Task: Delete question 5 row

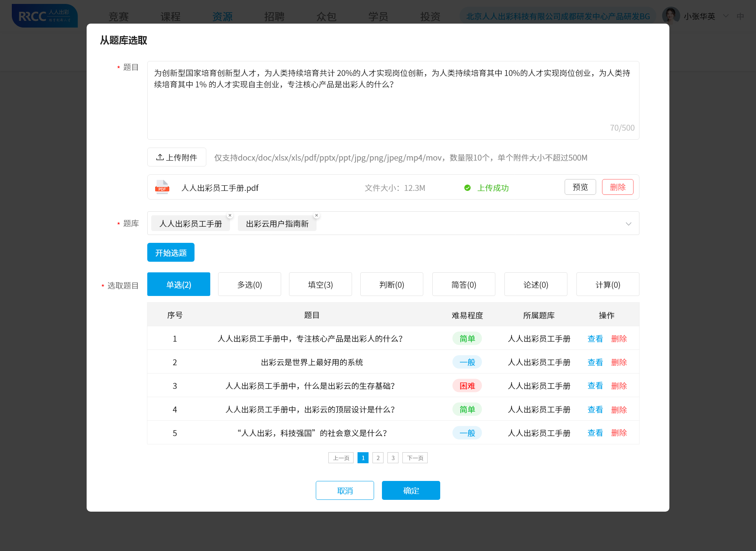Action: pos(619,433)
